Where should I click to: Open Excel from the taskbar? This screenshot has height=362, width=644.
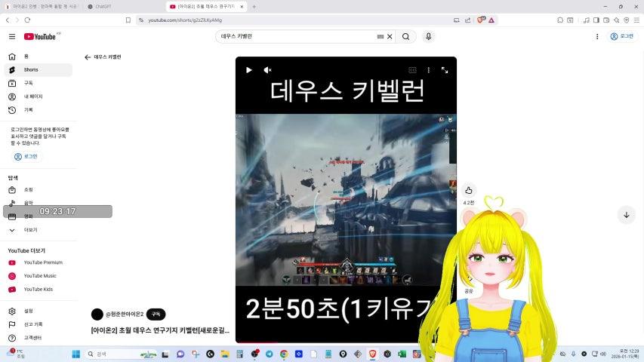click(x=402, y=354)
